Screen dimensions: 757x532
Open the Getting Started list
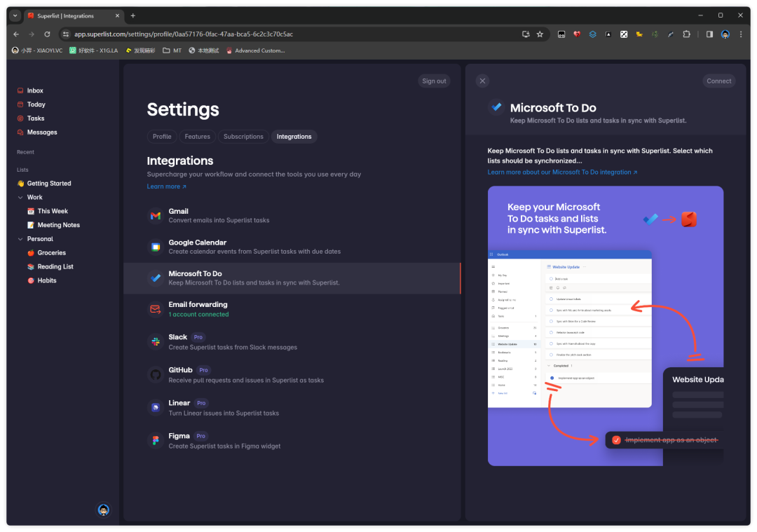click(x=44, y=184)
